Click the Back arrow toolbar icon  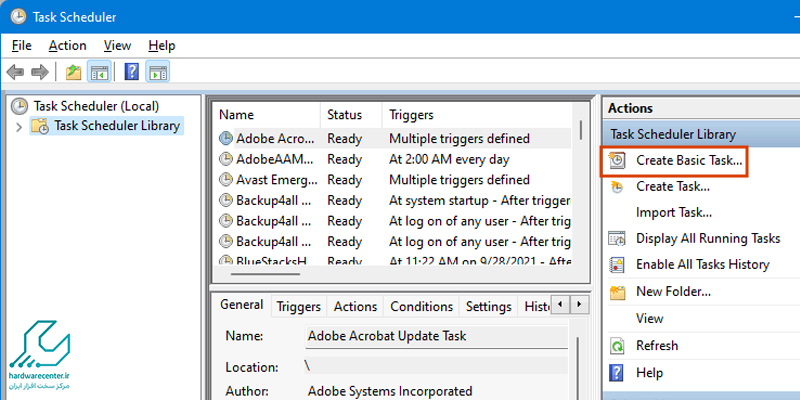point(15,72)
